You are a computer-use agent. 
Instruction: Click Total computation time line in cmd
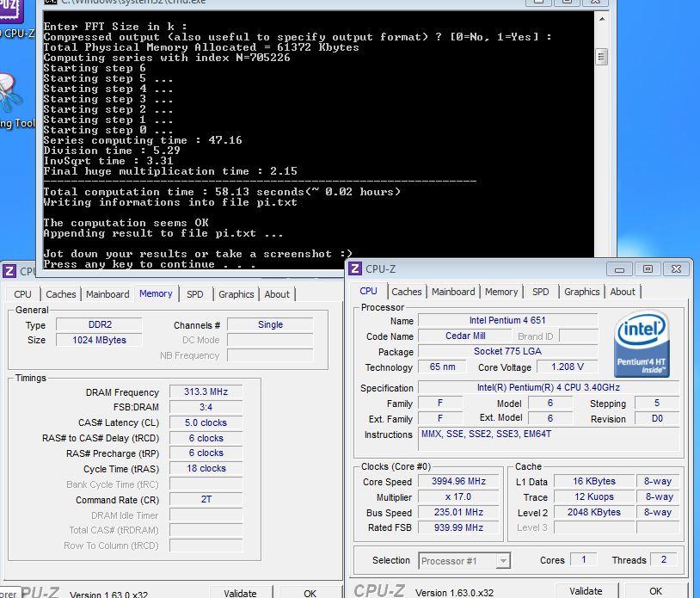pyautogui.click(x=222, y=192)
